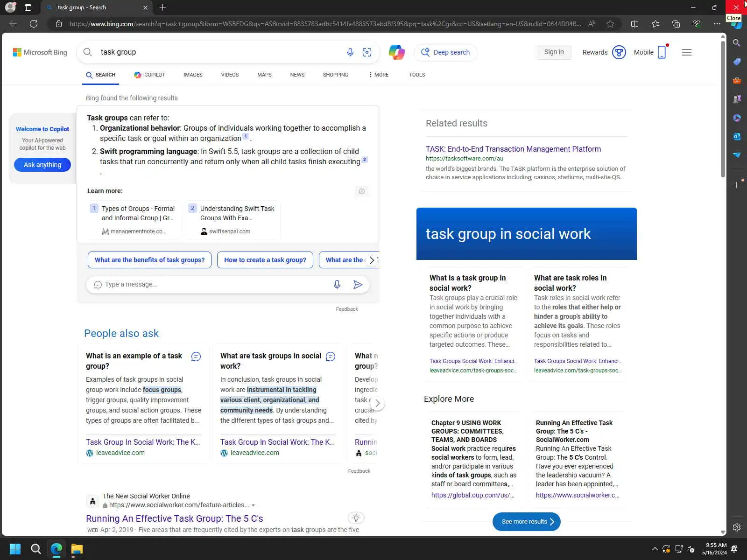Click Feedback under People also ask
The image size is (747, 560).
(x=359, y=471)
